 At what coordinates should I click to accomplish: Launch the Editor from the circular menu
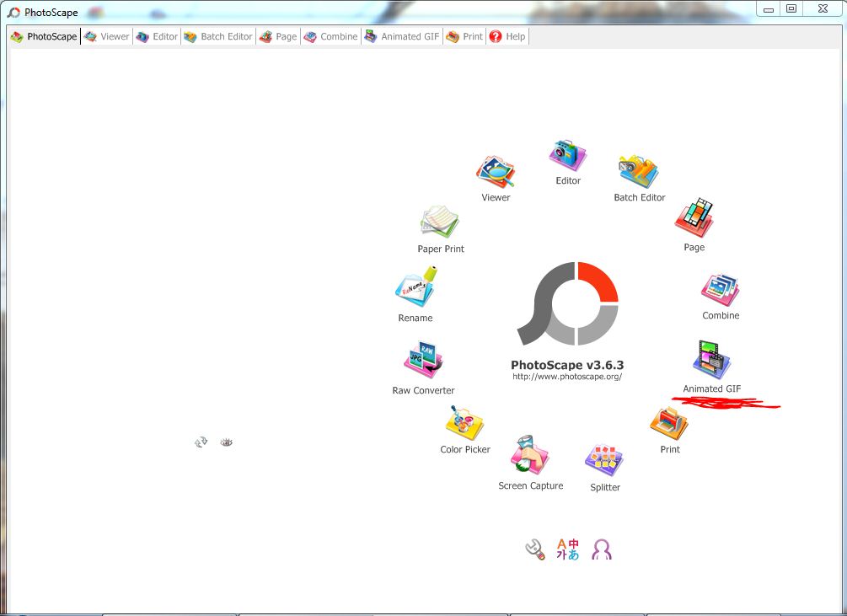pos(567,156)
